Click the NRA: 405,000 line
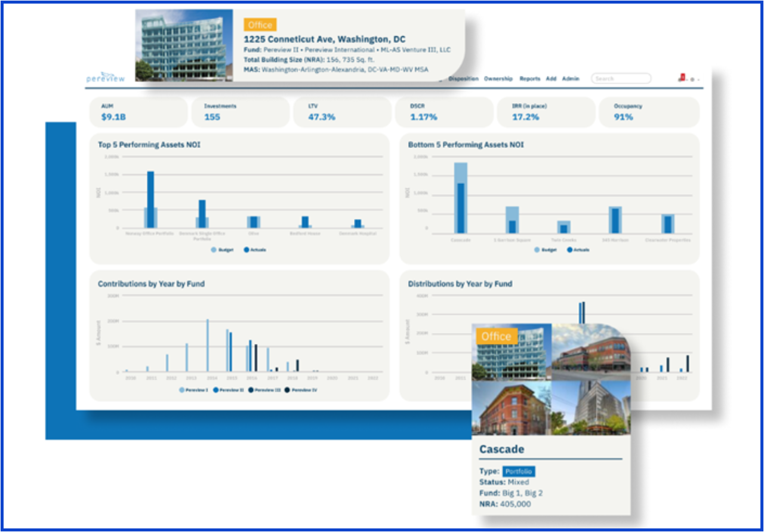Screen dimensions: 764x532 pyautogui.click(x=505, y=504)
